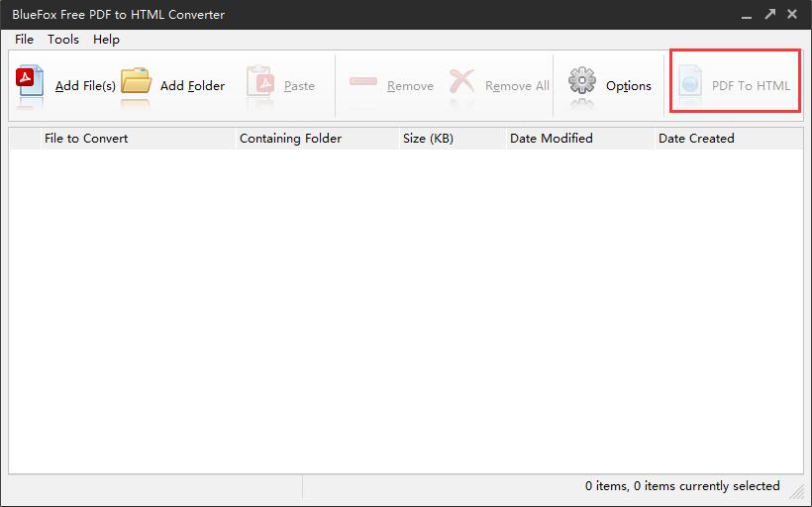The image size is (812, 507).
Task: Open Options via the gear icon
Action: pos(582,81)
